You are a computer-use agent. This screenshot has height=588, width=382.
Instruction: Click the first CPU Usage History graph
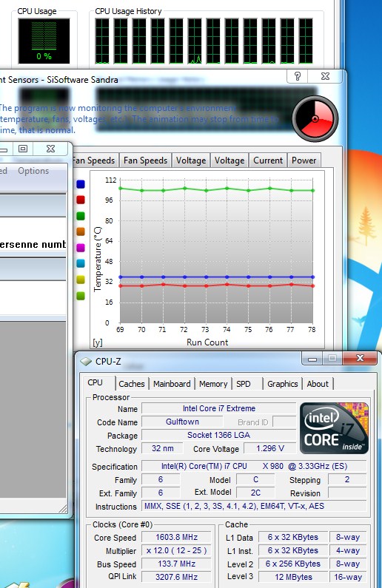tap(102, 41)
